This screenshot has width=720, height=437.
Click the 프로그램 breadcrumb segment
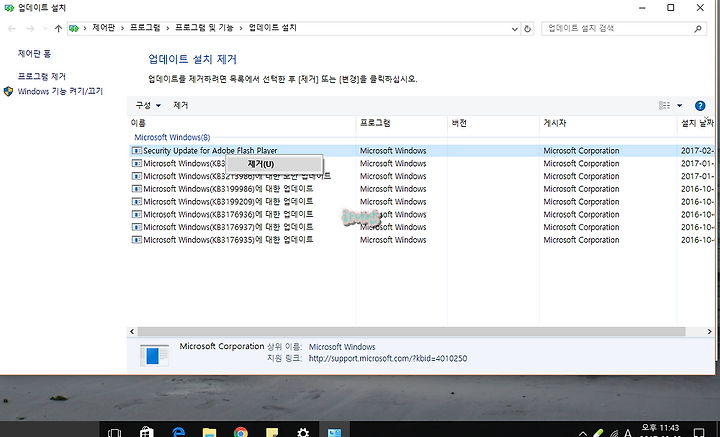145,28
